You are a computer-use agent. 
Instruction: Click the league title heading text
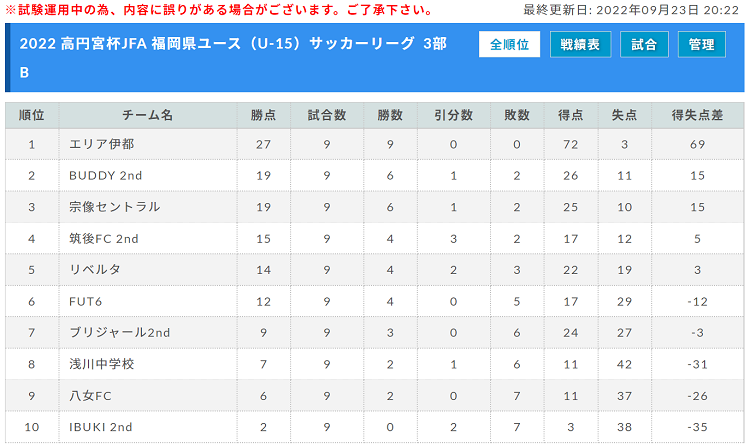coord(233,57)
